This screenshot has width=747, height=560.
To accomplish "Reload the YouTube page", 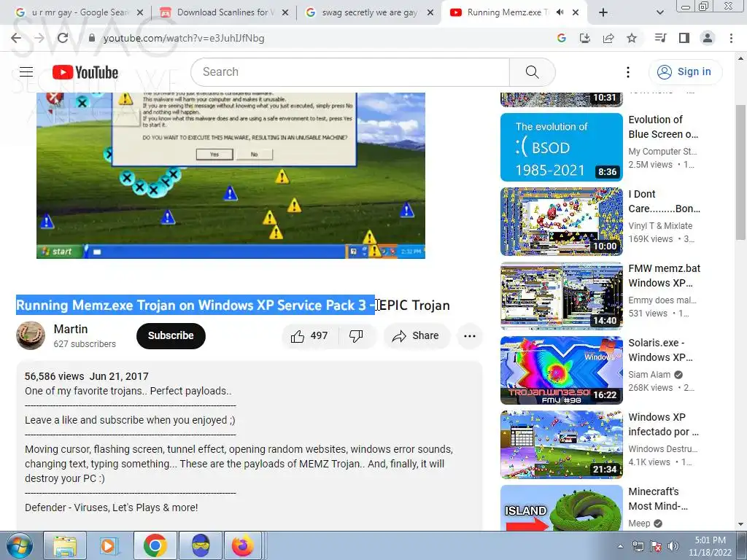I will click(x=63, y=38).
